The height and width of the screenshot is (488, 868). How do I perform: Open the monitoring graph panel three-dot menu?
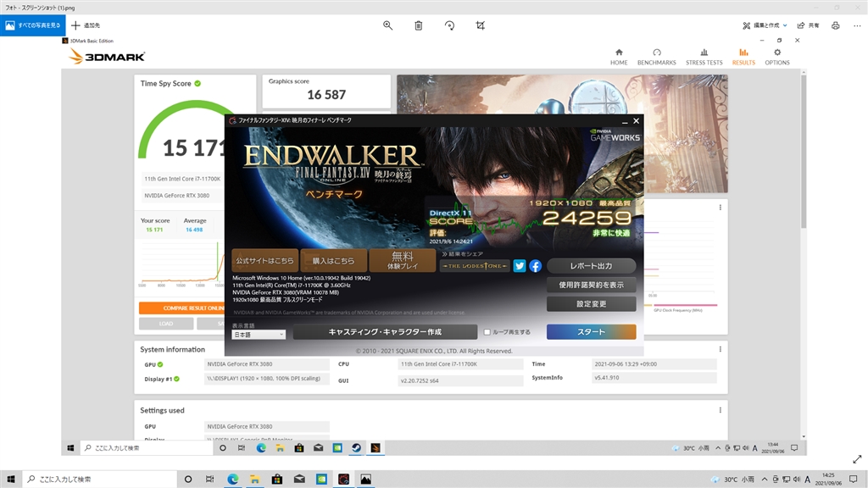coord(721,208)
